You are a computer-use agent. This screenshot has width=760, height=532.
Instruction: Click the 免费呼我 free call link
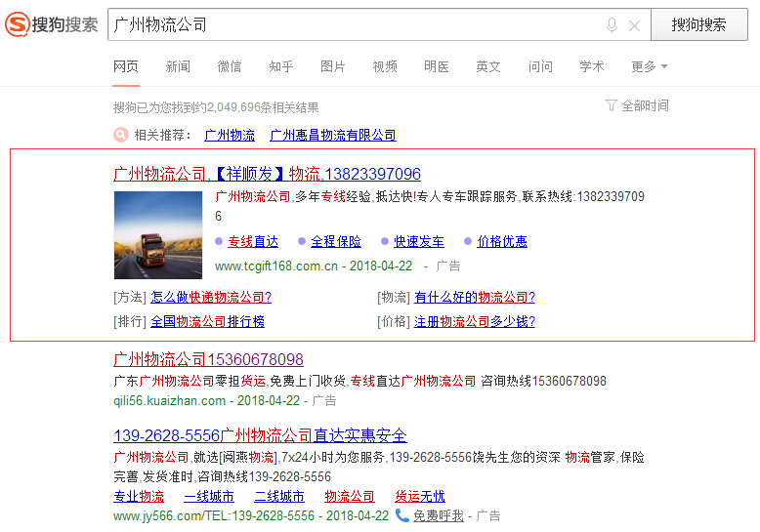click(x=439, y=515)
